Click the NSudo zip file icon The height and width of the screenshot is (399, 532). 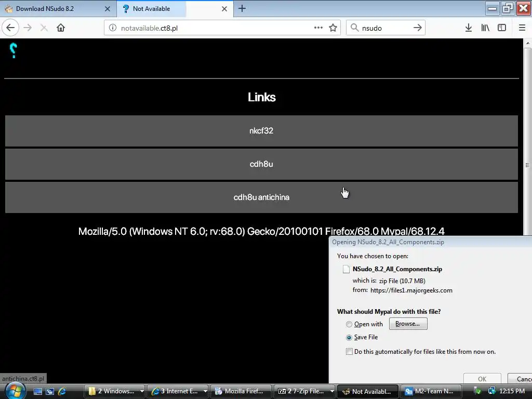click(346, 269)
